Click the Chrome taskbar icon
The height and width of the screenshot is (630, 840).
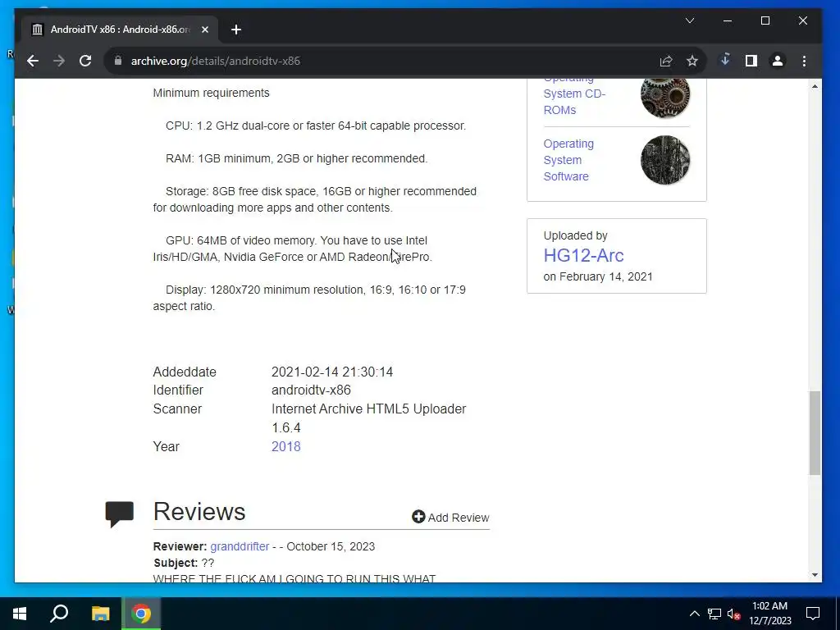click(141, 614)
